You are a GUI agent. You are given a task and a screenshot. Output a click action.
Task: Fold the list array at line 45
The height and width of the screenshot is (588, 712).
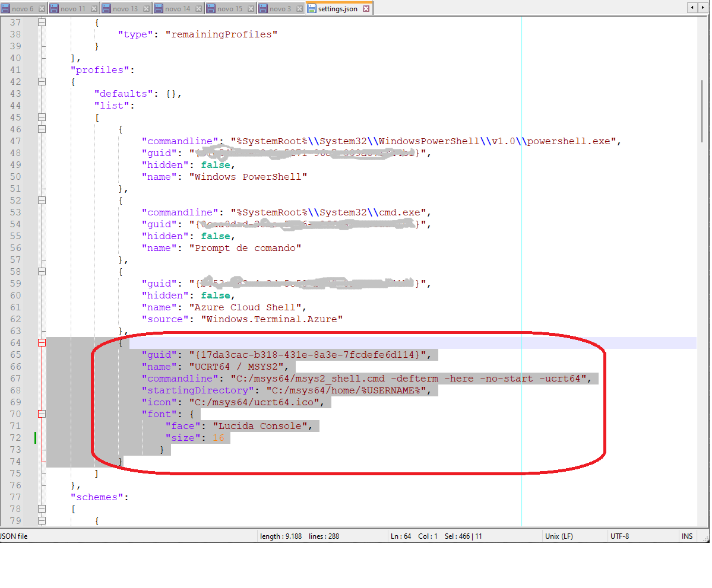coord(42,117)
